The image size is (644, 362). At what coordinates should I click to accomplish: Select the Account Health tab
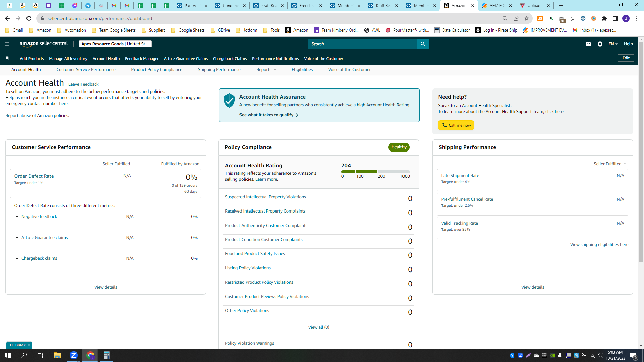pyautogui.click(x=26, y=70)
